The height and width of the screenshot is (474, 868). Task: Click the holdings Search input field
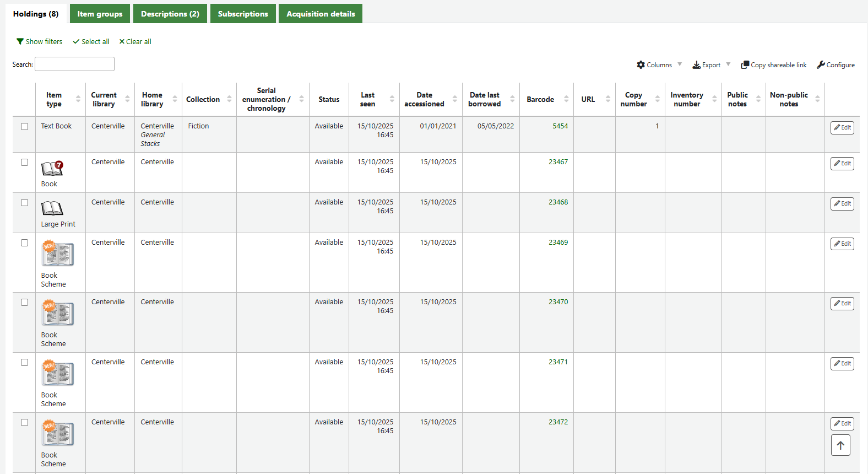[x=74, y=64]
